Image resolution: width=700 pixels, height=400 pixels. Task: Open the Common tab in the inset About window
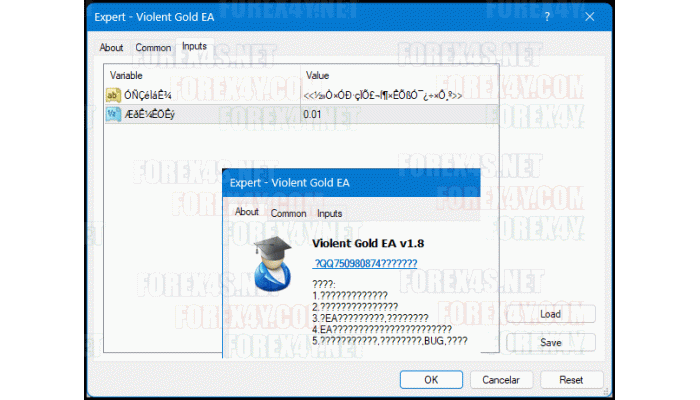pos(288,213)
